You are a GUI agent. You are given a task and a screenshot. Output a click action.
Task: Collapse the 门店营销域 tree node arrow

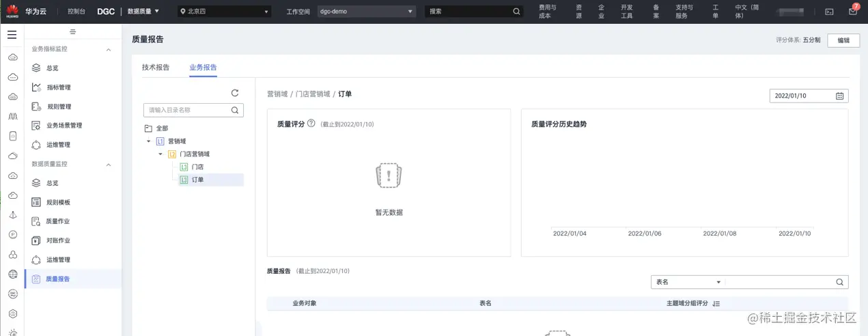pyautogui.click(x=160, y=154)
